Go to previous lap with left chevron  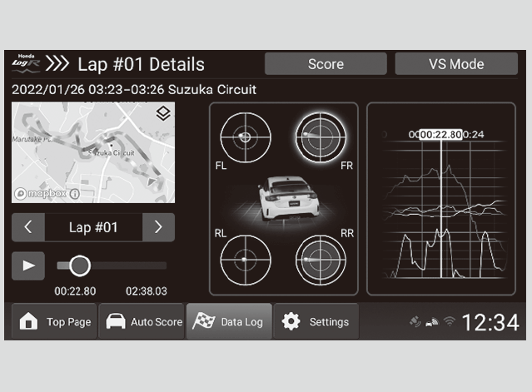(27, 227)
